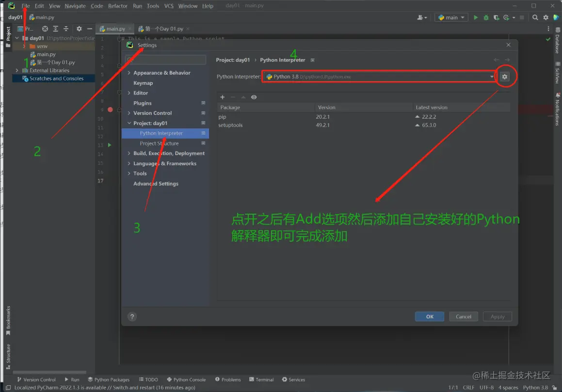This screenshot has height=392, width=562.
Task: Click the green run gutter arrow
Action: 110,145
